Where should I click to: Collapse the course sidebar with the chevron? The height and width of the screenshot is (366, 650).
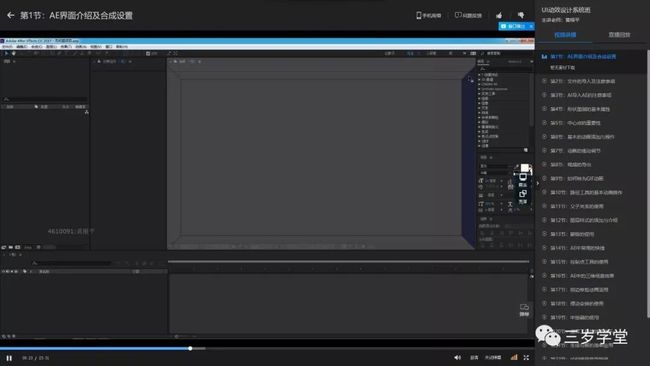click(x=538, y=183)
